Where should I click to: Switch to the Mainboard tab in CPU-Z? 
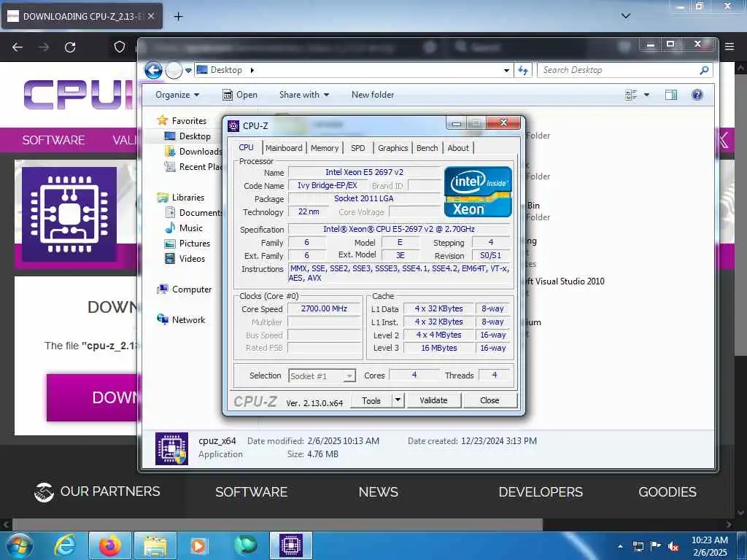pos(284,148)
